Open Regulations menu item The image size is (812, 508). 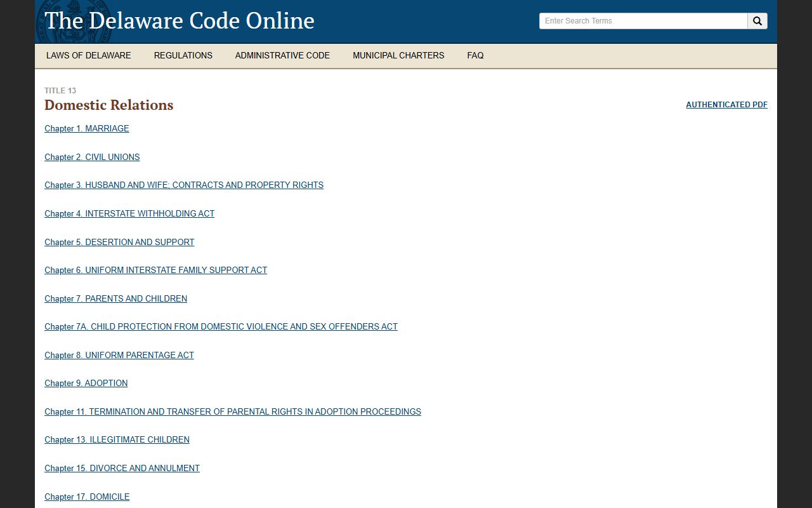click(183, 55)
